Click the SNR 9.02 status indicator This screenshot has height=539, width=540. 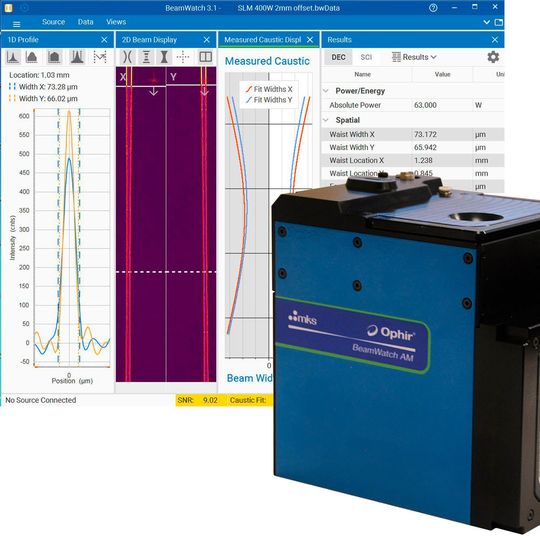pyautogui.click(x=198, y=400)
